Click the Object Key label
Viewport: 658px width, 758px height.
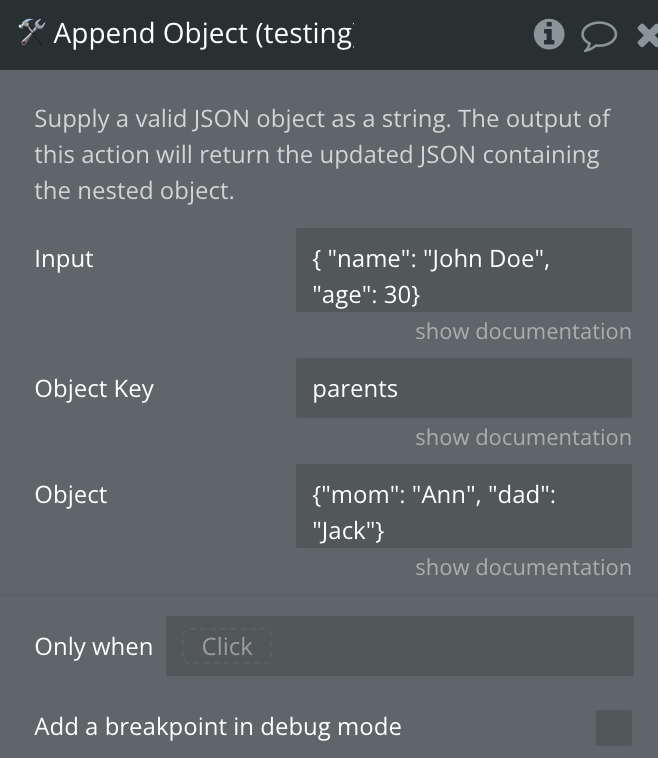pos(94,389)
